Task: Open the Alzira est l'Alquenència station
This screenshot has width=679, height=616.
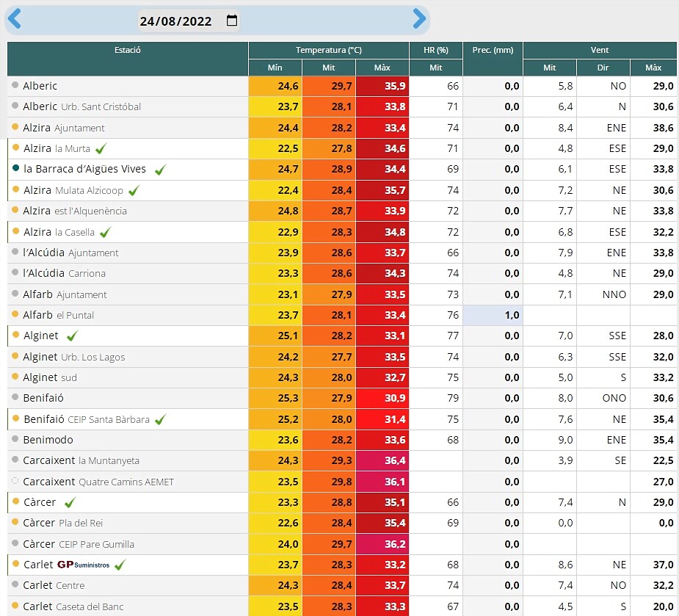Action: point(75,211)
